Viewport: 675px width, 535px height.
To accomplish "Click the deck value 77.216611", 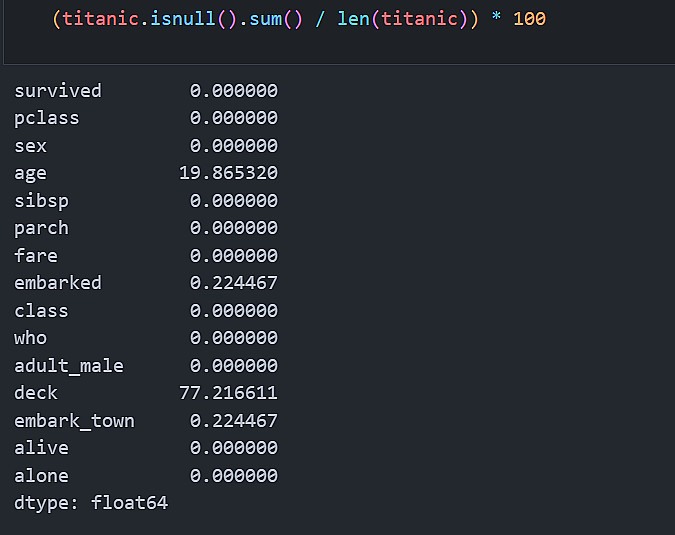I will [228, 393].
